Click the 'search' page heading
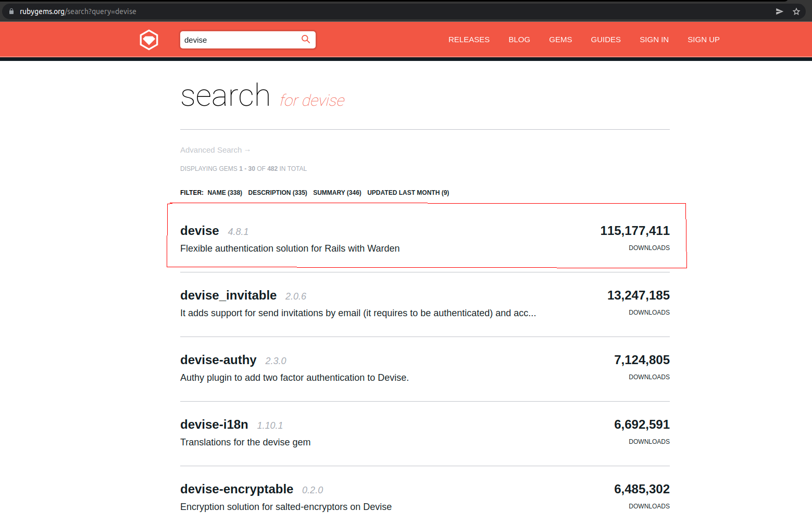The image size is (812, 523). (x=225, y=96)
